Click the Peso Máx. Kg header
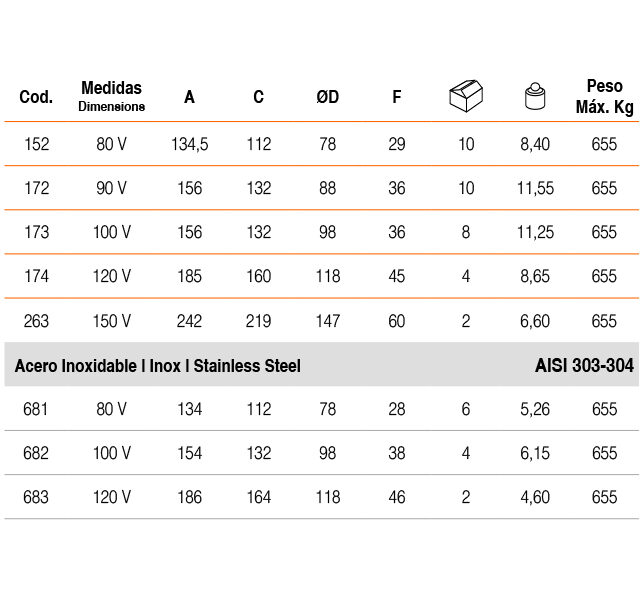 604,97
